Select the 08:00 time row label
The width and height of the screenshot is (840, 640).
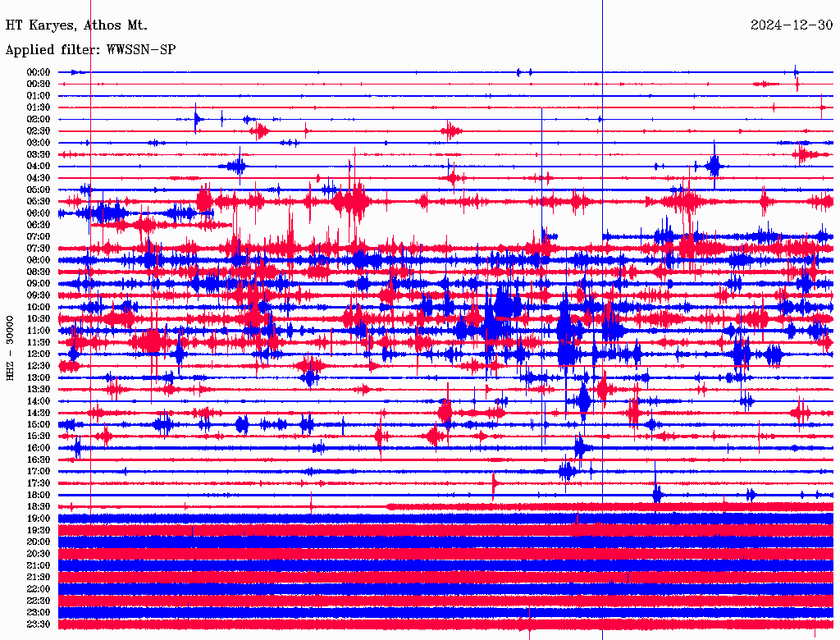(39, 260)
